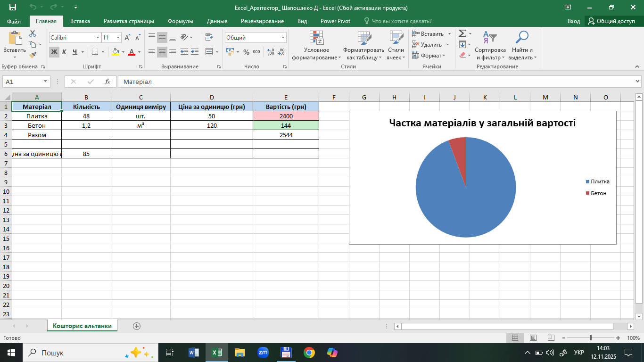Open the font name Calibri dropdown
The width and height of the screenshot is (644, 362).
pos(98,38)
